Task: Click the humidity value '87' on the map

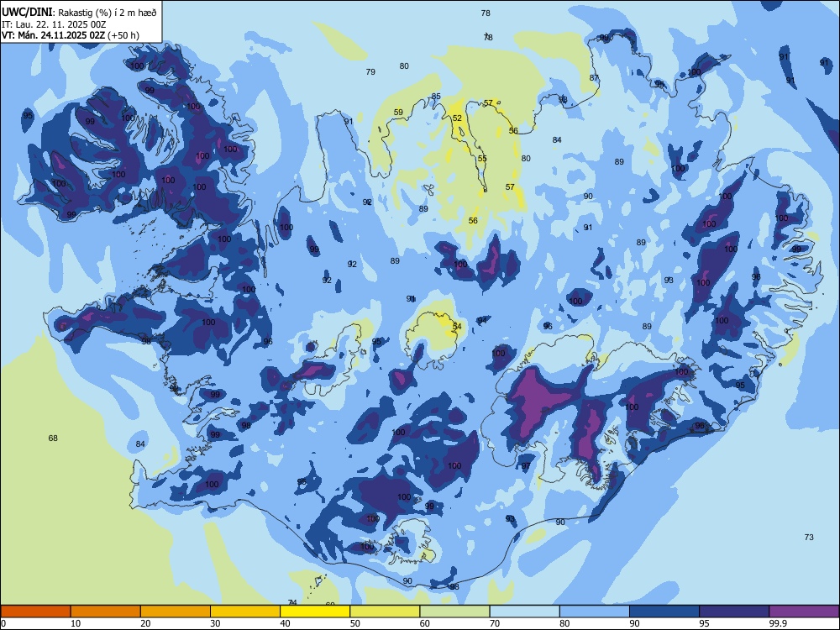Action: [x=594, y=77]
